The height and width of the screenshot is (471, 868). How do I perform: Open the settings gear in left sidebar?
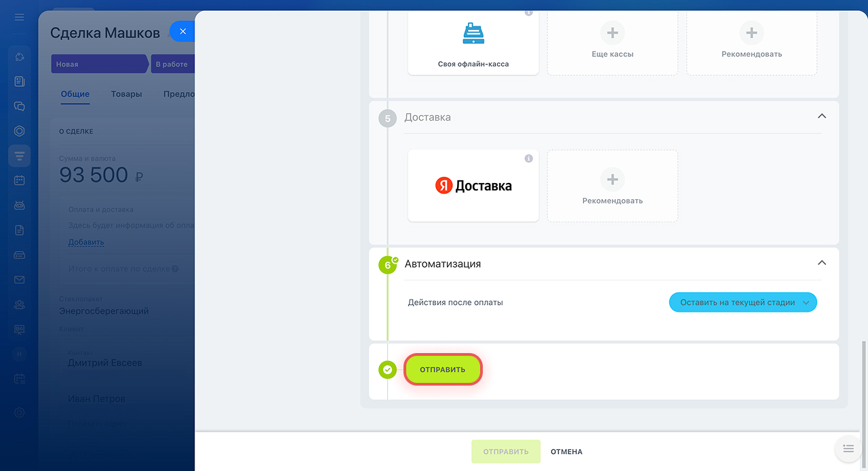click(19, 413)
